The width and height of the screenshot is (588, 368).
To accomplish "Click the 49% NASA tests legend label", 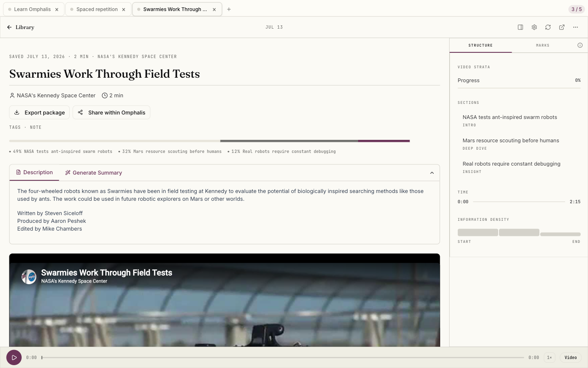I will coord(61,152).
